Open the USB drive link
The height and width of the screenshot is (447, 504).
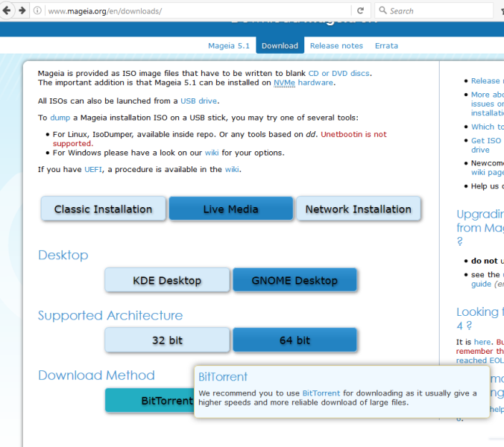click(x=198, y=101)
